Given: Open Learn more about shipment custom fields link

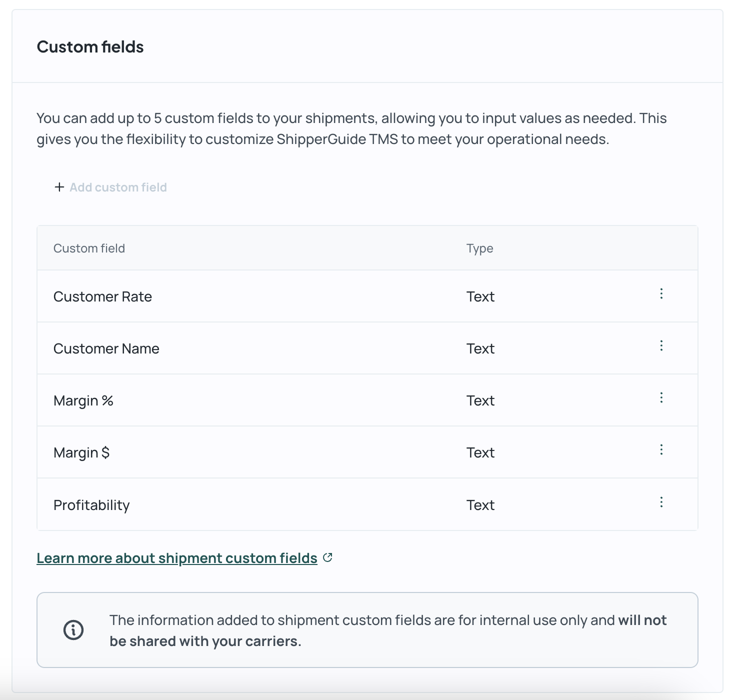Looking at the screenshot, I should click(177, 558).
